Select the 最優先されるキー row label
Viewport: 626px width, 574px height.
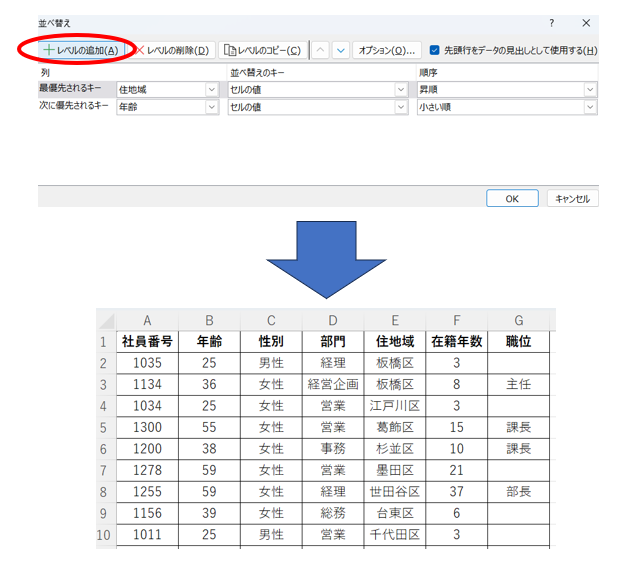click(x=70, y=88)
